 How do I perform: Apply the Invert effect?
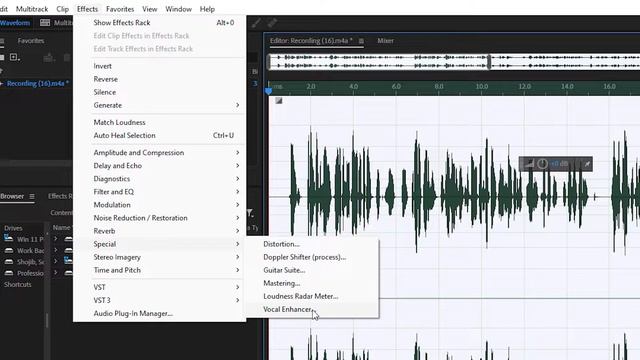click(x=160, y=66)
